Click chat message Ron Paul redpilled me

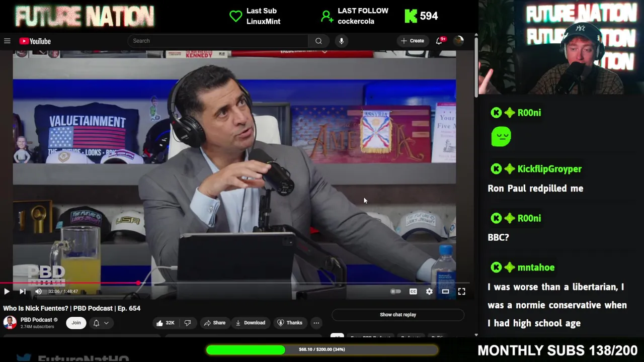[x=535, y=189]
